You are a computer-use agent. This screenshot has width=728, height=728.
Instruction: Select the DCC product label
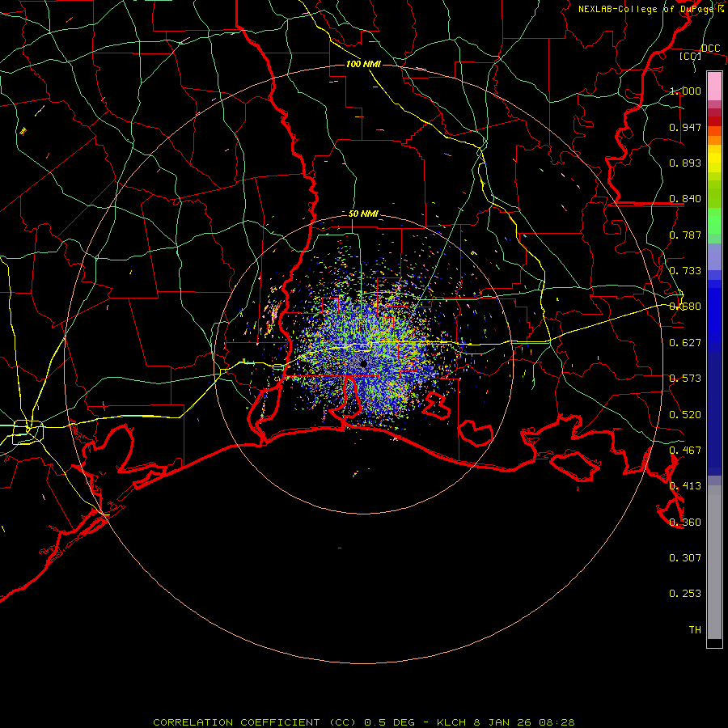click(710, 49)
